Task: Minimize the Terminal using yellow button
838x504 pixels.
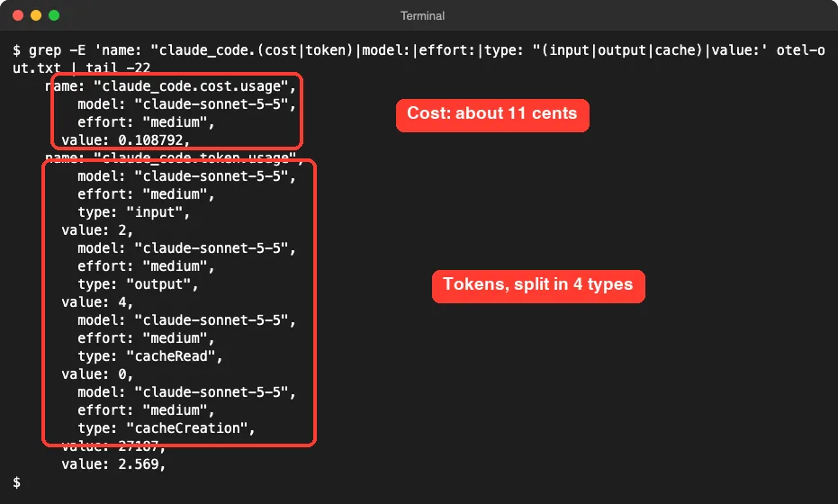Action: point(36,15)
